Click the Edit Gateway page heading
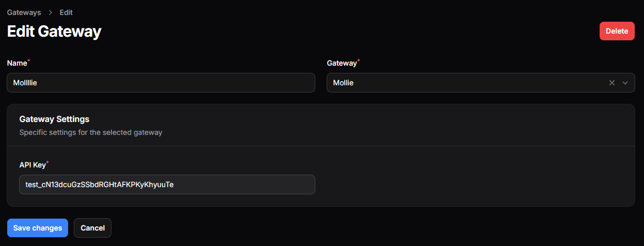644x246 pixels. [x=54, y=32]
